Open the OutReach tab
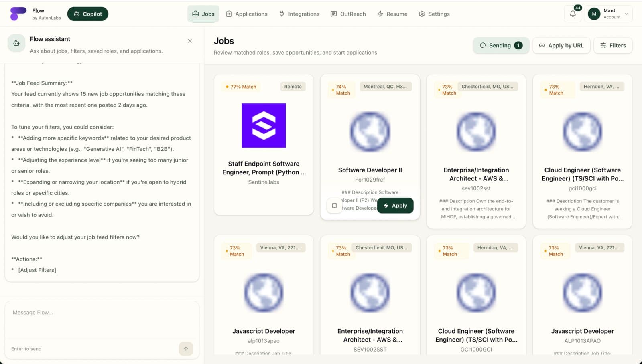Screen dimensions: 642x364 (x=348, y=14)
